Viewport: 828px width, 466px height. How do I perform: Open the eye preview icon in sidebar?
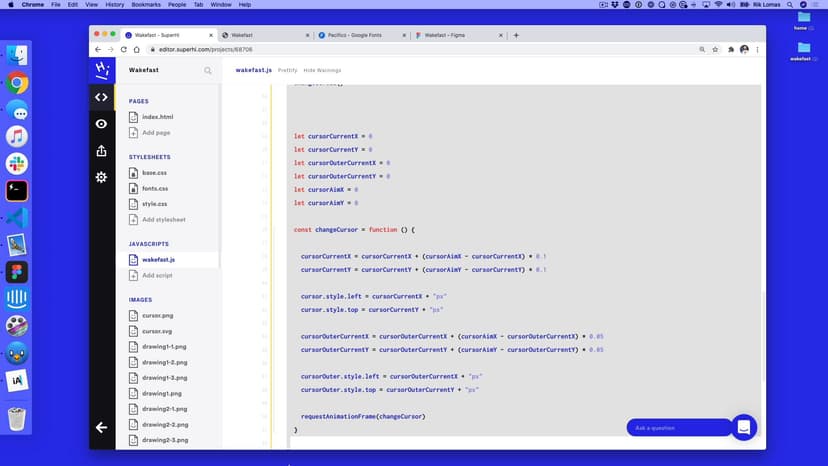click(x=101, y=124)
